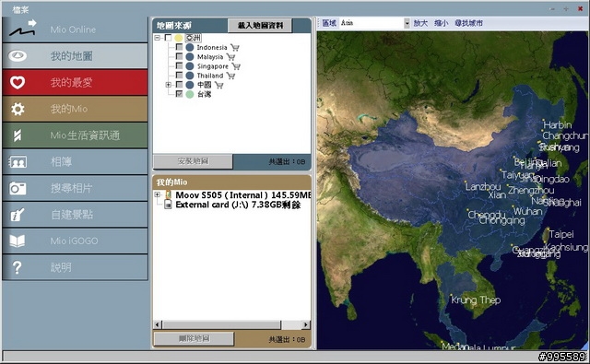Open 我的Mio sidebar section

(75, 109)
